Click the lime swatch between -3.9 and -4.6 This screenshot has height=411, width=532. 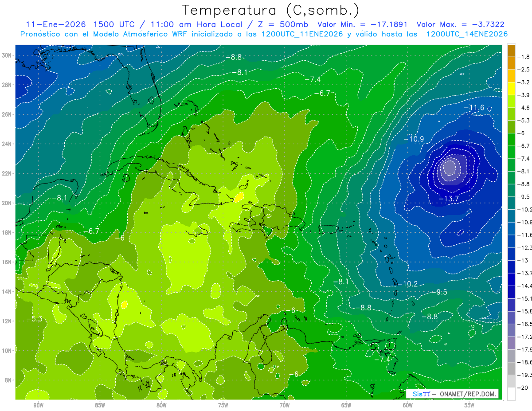(x=511, y=102)
